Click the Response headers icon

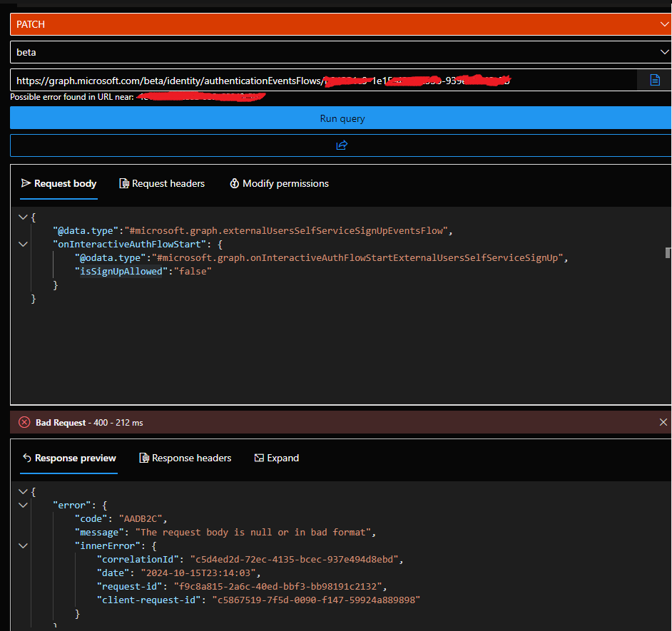[x=145, y=458]
